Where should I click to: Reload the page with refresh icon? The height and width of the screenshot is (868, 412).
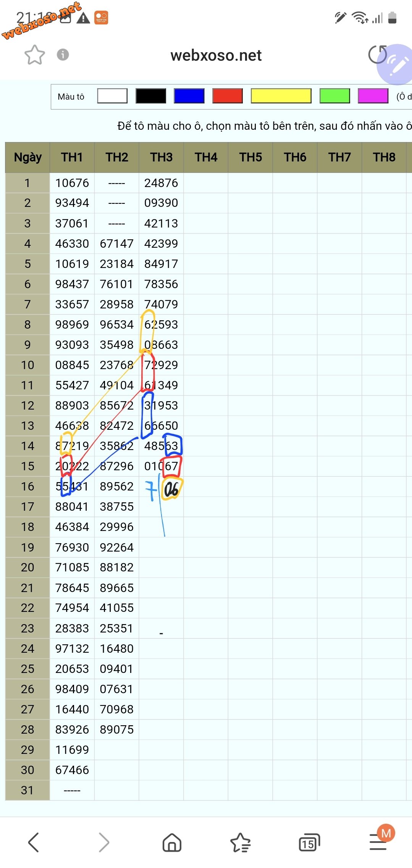pyautogui.click(x=378, y=54)
